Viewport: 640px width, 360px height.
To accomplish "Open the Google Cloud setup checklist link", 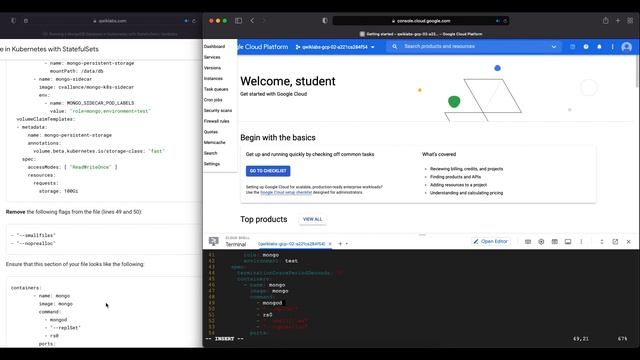I will [286, 192].
